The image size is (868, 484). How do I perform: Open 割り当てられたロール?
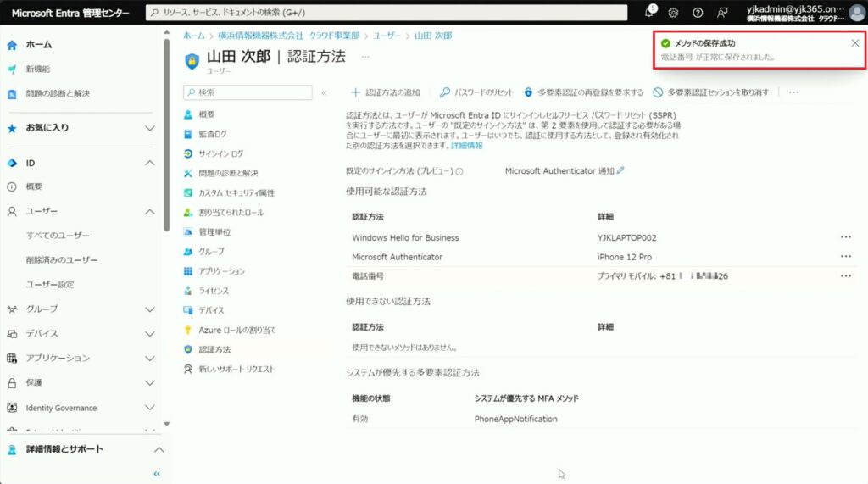pos(231,213)
